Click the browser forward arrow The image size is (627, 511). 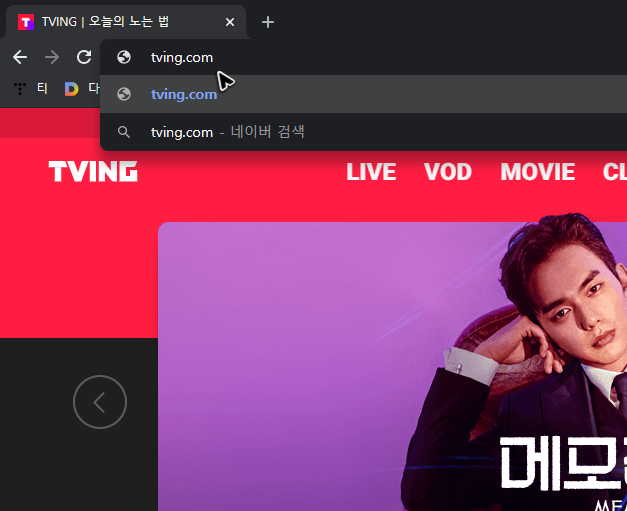pyautogui.click(x=52, y=57)
